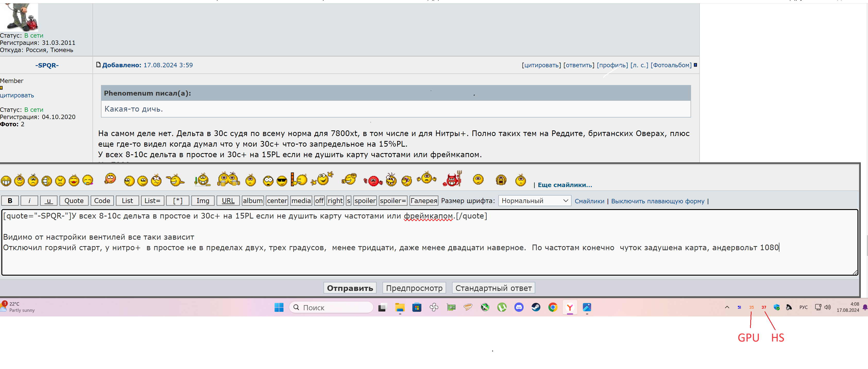Open the uTorrent taskbar icon

click(x=502, y=307)
